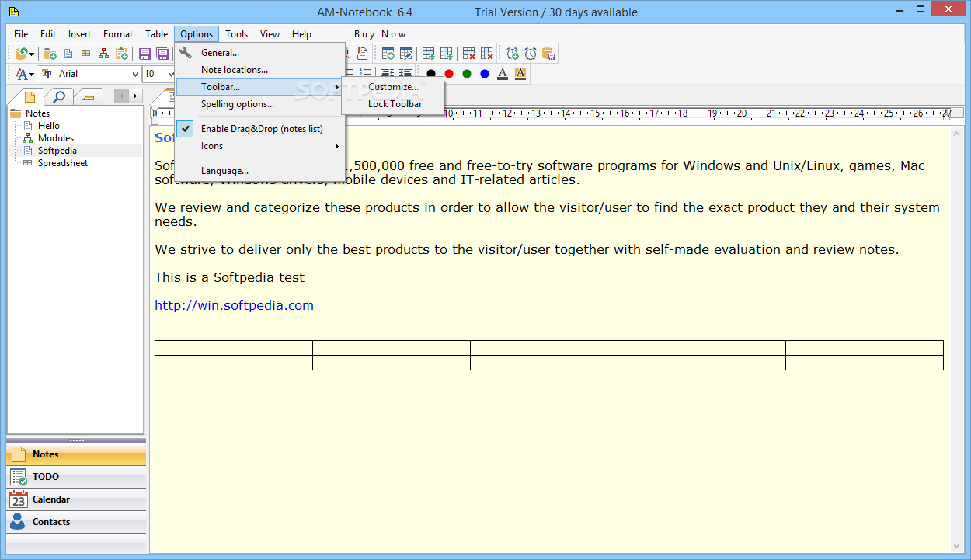The width and height of the screenshot is (971, 560).
Task: Click the new folder icon in toolbar
Action: coord(50,54)
